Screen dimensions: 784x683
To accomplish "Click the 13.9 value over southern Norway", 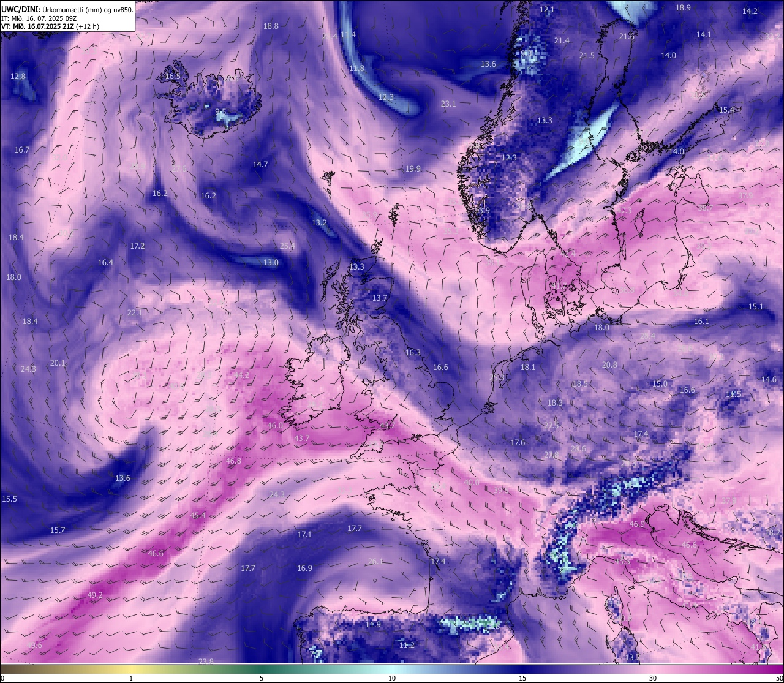I will coord(482,211).
